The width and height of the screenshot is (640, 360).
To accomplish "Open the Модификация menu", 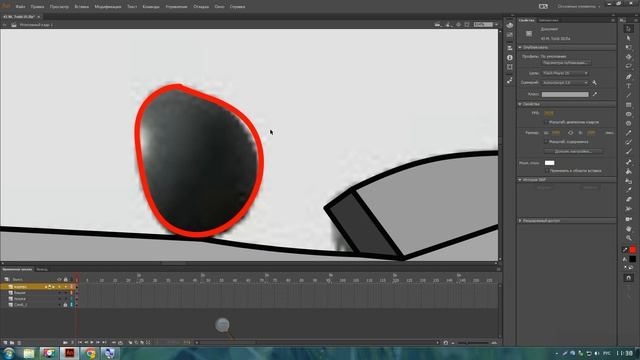I will pos(108,7).
